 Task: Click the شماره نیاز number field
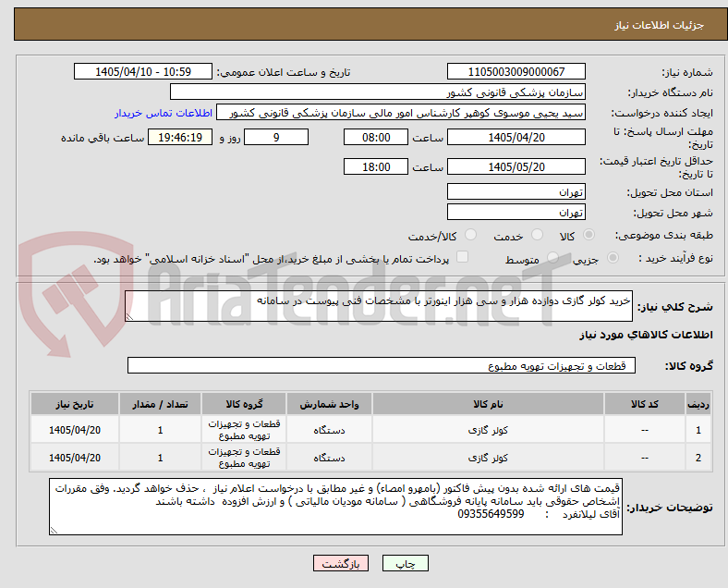point(516,72)
